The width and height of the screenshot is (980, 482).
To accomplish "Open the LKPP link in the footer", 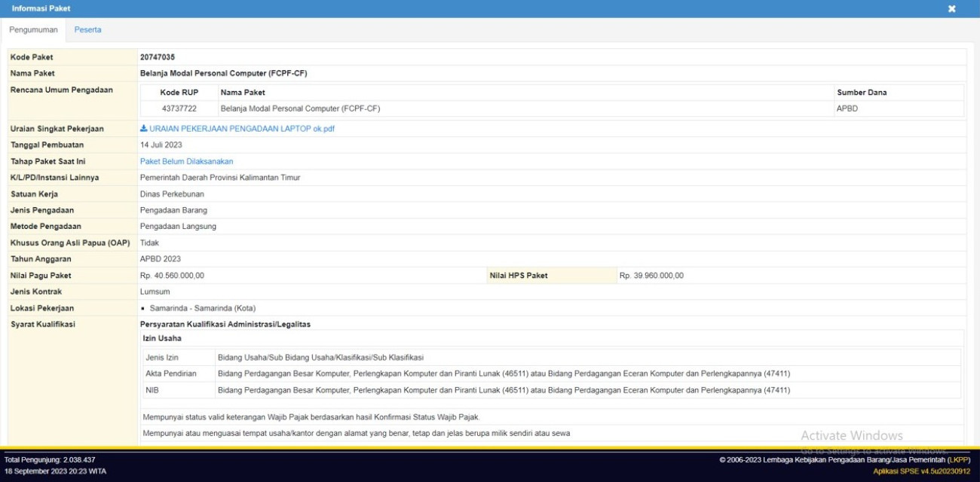I will click(x=957, y=460).
